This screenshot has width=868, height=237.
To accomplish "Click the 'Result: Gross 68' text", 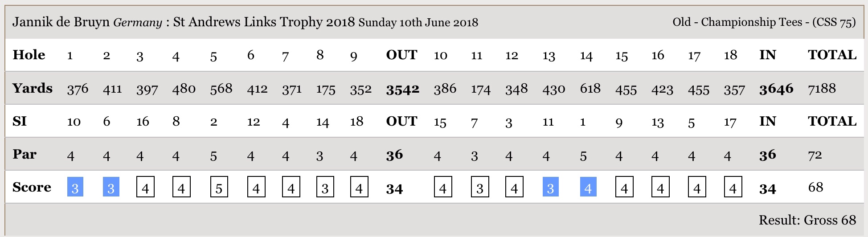I will click(x=807, y=220).
